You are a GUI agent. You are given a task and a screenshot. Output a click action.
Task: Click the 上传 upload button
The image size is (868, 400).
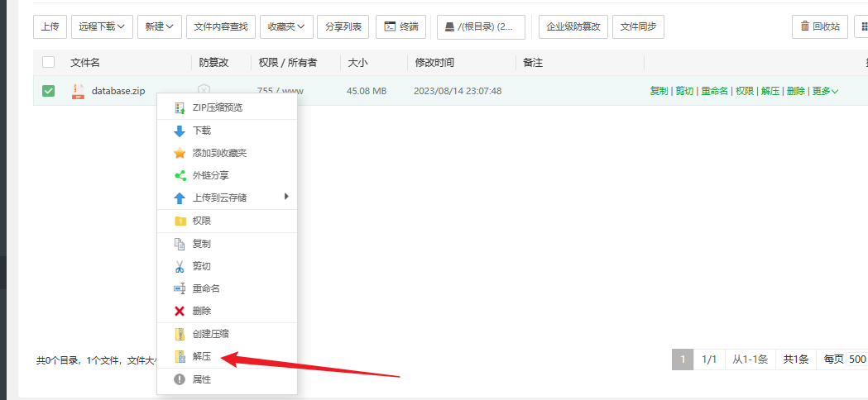tap(50, 26)
